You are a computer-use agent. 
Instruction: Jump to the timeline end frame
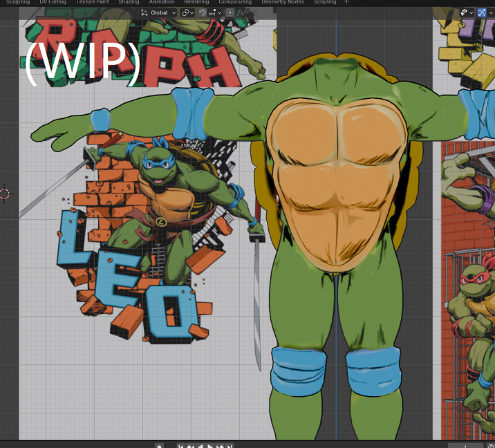[x=230, y=447]
